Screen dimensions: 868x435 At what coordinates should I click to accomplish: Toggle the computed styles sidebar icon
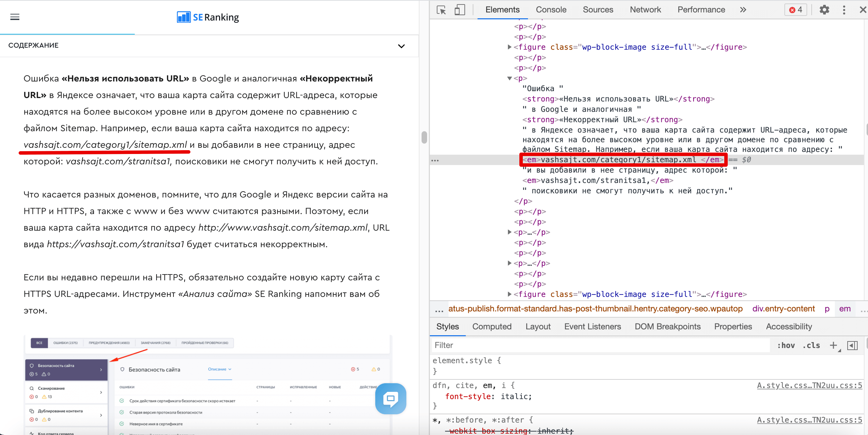[x=852, y=345]
